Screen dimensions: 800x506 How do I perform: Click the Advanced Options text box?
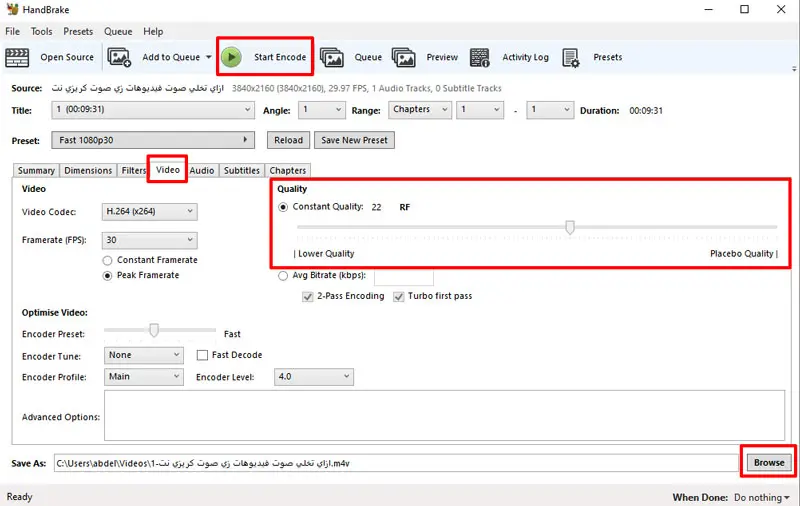pyautogui.click(x=444, y=415)
